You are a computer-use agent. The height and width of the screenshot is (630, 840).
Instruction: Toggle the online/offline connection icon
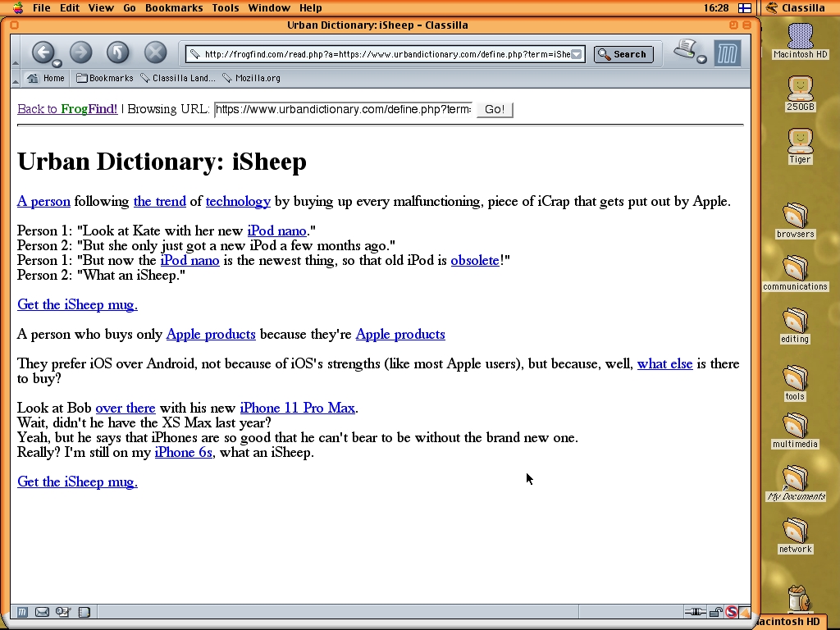click(x=696, y=612)
